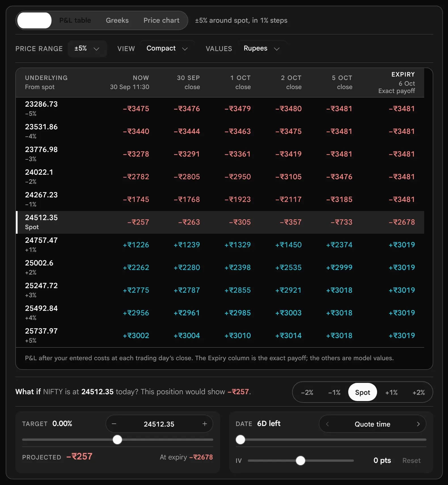Open the Compact view dropdown
This screenshot has width=448, height=485.
[167, 48]
